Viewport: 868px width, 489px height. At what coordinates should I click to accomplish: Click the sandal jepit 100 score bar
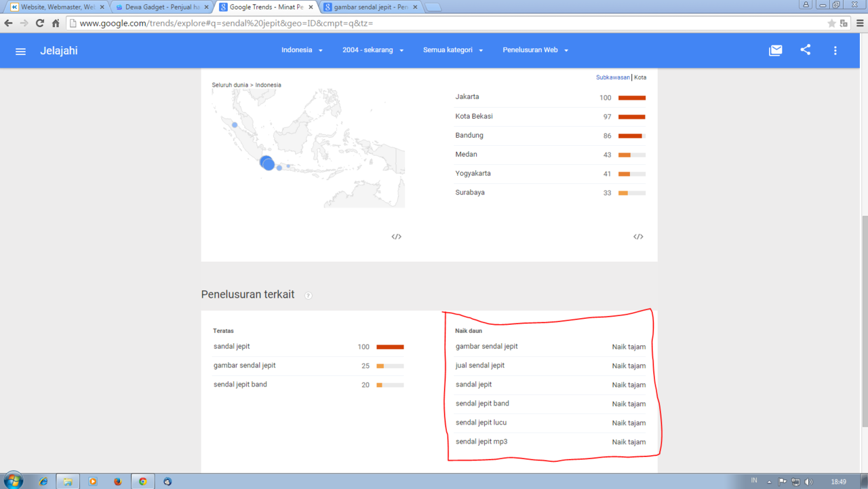(x=390, y=347)
